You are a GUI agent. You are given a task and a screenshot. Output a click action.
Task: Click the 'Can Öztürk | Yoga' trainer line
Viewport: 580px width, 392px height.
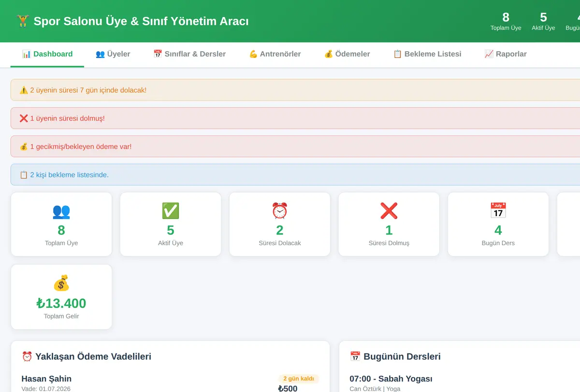click(x=375, y=389)
